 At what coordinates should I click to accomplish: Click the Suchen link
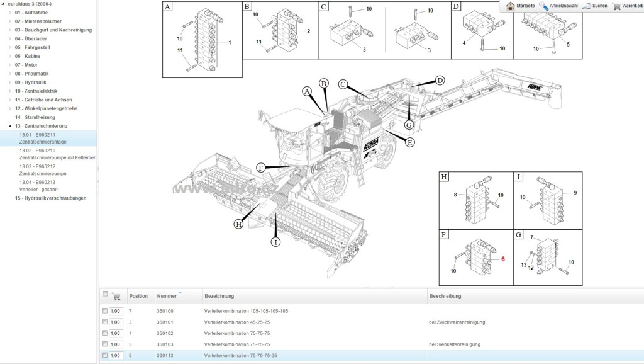(599, 6)
